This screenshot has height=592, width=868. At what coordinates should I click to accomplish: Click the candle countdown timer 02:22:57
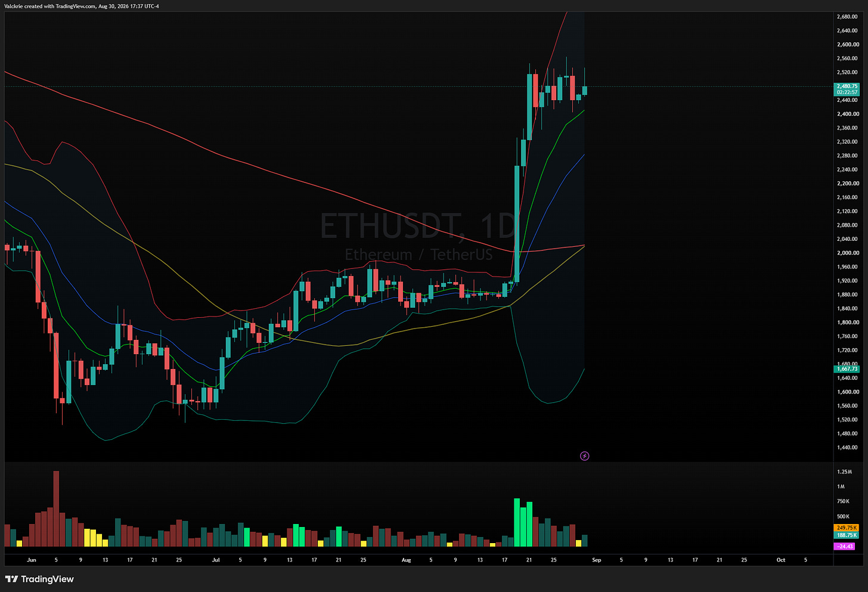coord(847,92)
